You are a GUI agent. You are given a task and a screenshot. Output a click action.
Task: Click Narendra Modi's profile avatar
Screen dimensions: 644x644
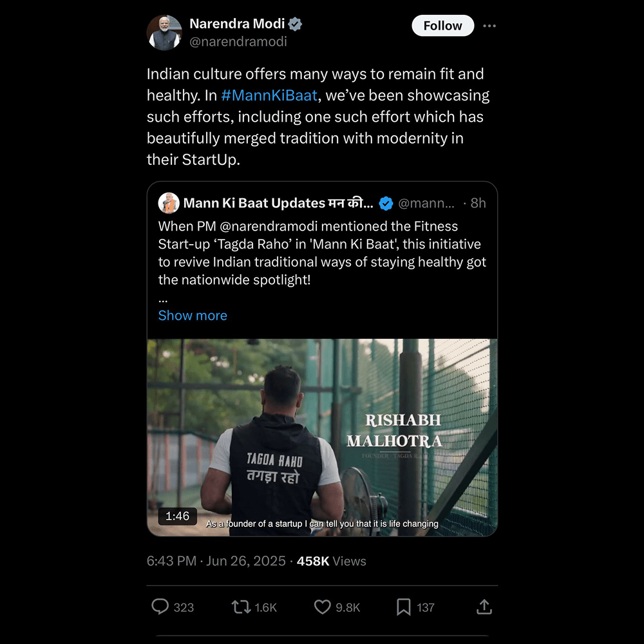tap(164, 33)
